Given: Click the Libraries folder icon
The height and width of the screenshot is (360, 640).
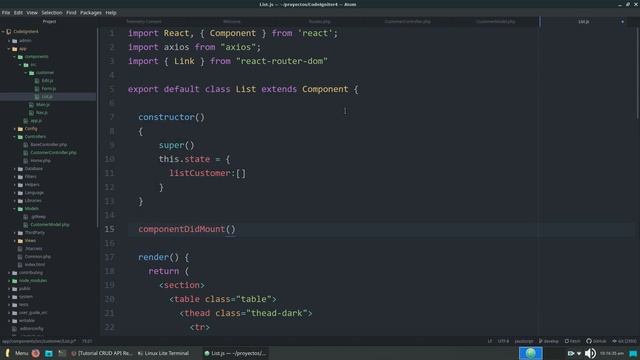Looking at the screenshot, I should (20, 200).
